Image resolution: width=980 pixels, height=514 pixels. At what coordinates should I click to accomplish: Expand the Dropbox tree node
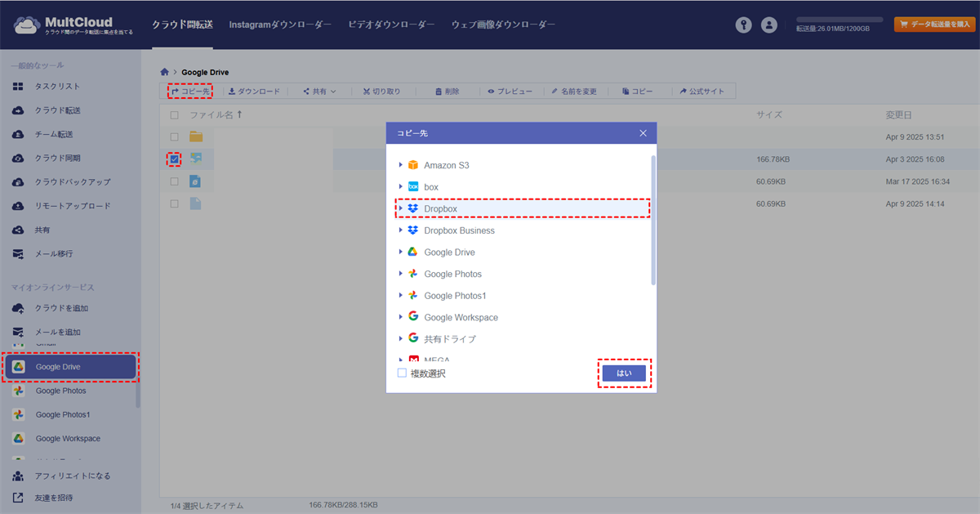400,209
